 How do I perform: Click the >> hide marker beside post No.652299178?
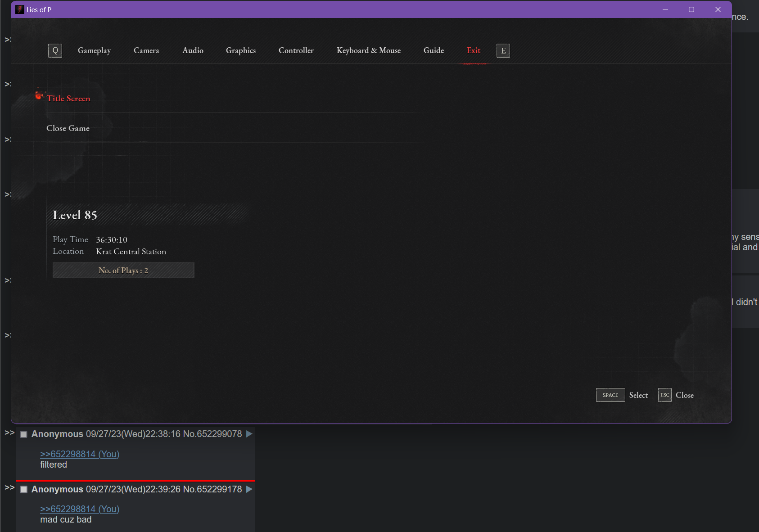click(9, 487)
